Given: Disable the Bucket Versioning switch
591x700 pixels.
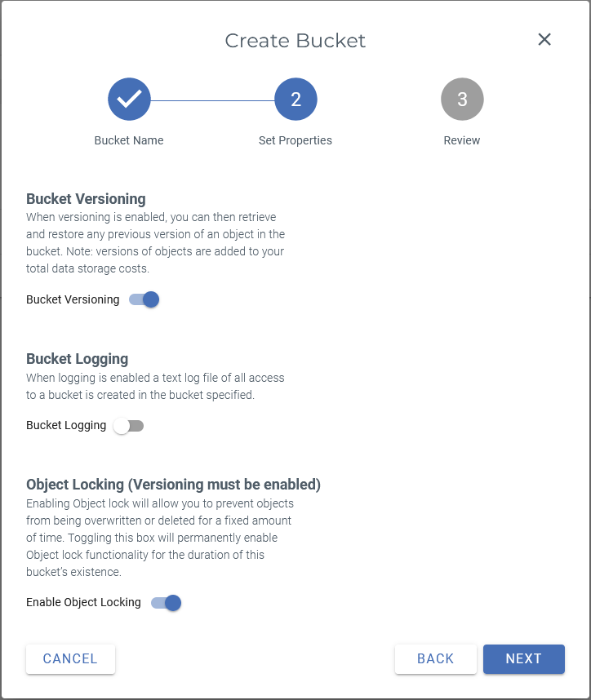Looking at the screenshot, I should 144,299.
